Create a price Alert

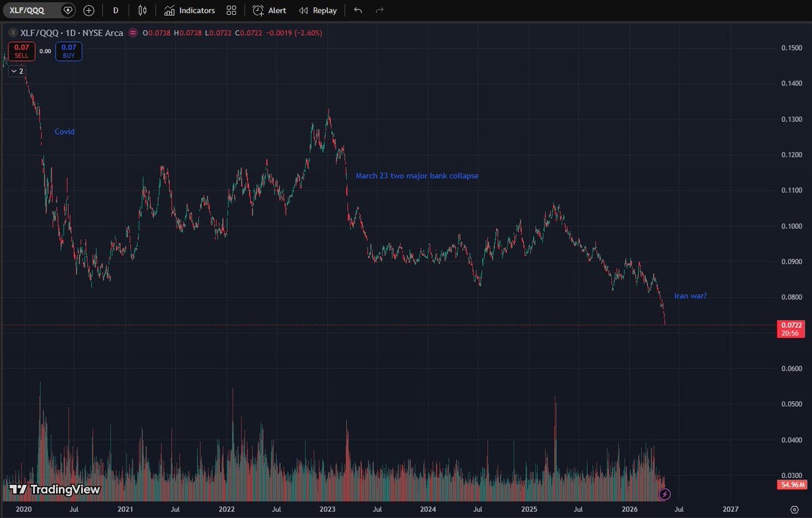269,10
